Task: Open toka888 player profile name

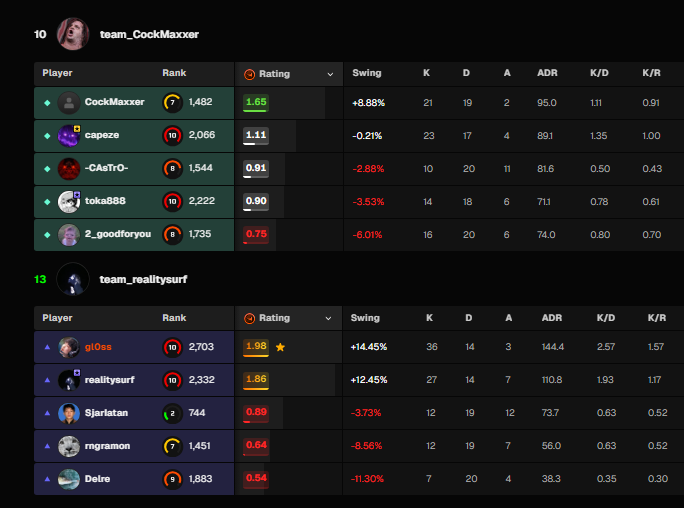Action: [x=105, y=201]
